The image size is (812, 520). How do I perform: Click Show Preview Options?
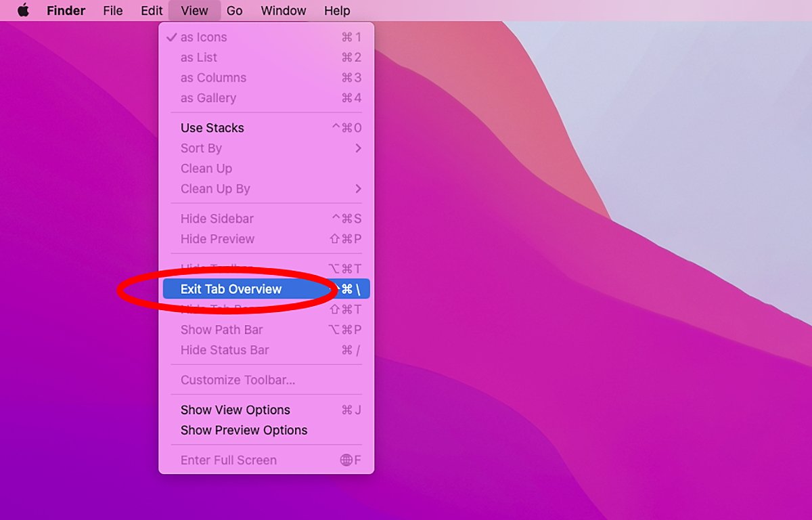pos(244,430)
